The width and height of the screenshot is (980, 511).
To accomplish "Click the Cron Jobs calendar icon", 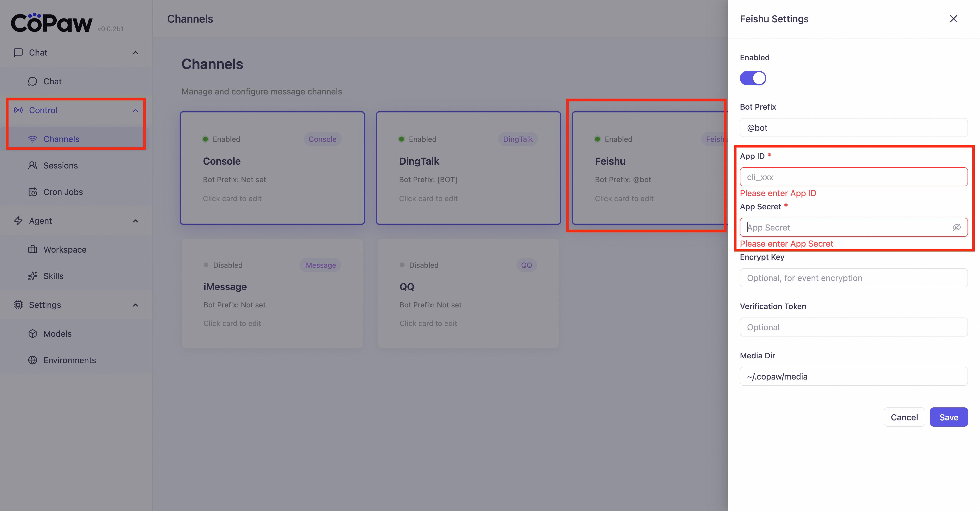I will 33,192.
